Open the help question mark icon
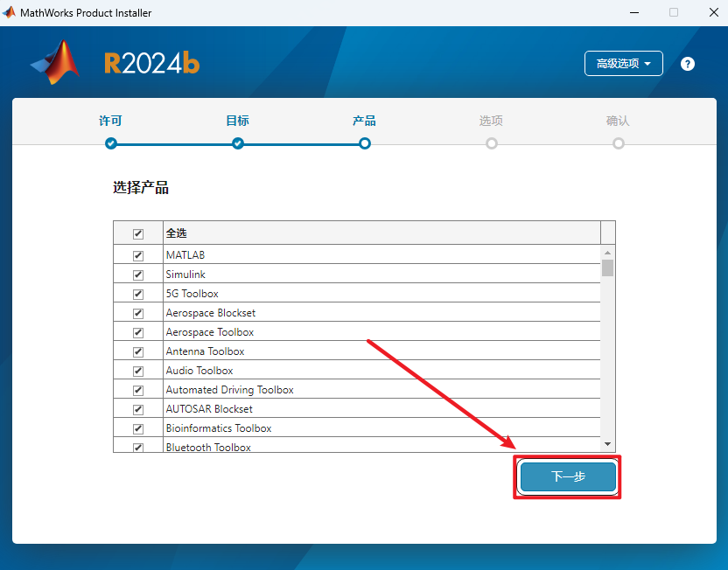 click(x=687, y=64)
